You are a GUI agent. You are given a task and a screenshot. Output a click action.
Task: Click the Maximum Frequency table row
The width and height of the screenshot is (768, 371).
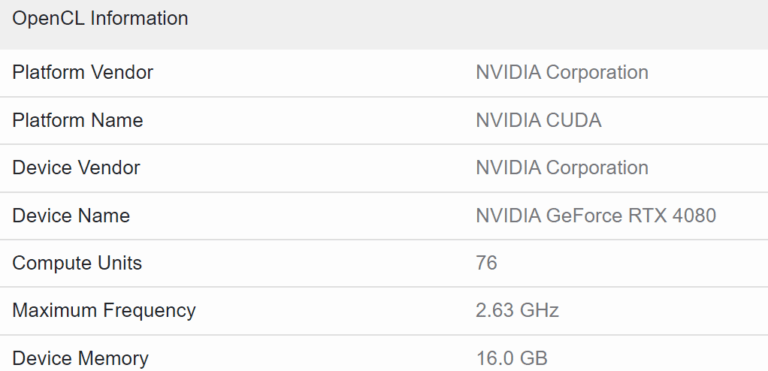tap(384, 311)
